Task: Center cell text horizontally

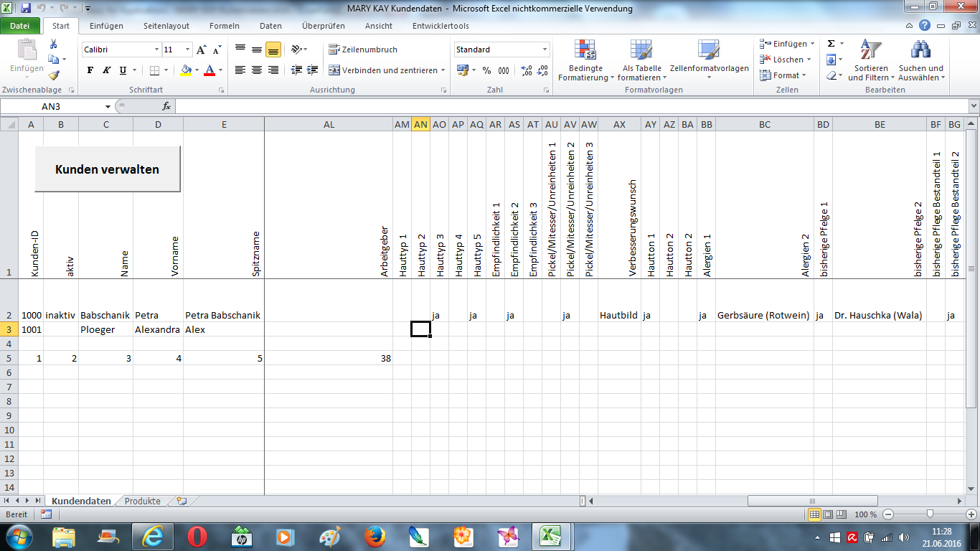Action: click(257, 70)
